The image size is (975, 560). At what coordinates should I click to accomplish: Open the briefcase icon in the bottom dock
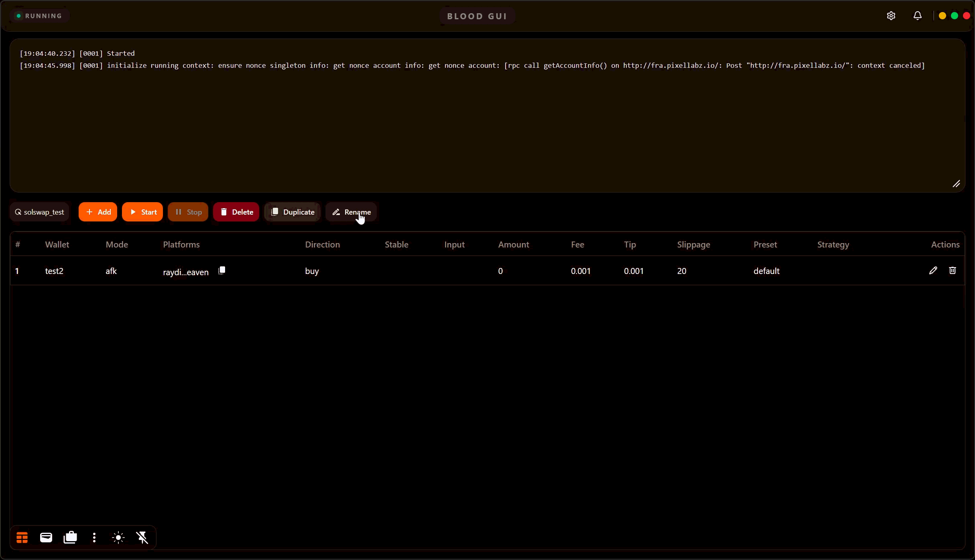point(70,538)
